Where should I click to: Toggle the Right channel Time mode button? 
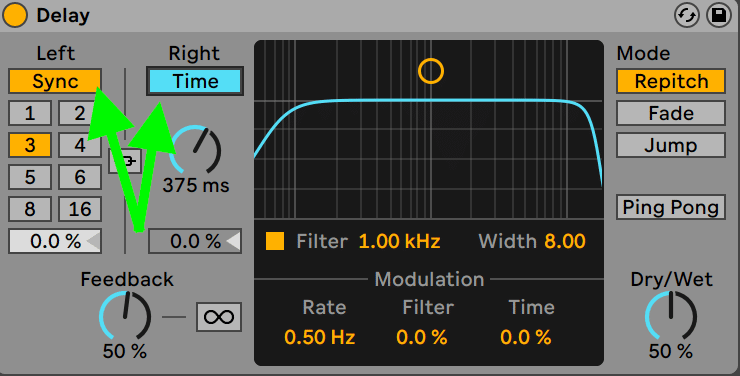[195, 81]
